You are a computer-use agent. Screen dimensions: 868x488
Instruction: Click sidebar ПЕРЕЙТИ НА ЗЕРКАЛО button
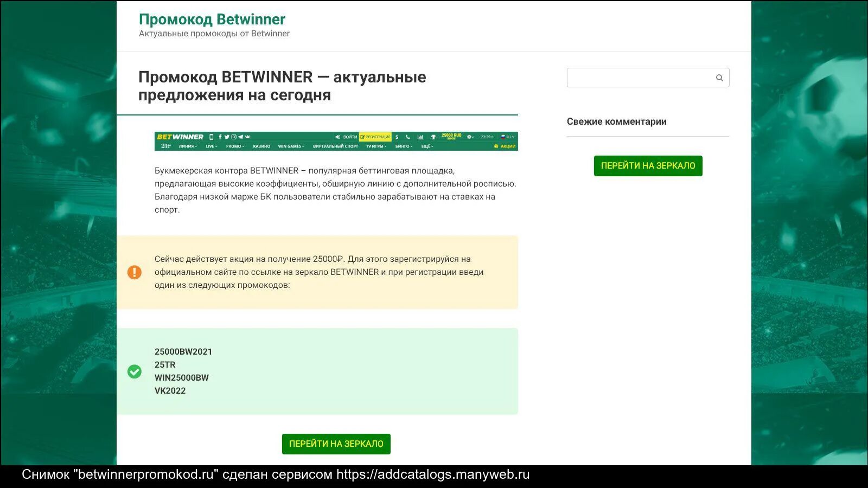tap(648, 166)
